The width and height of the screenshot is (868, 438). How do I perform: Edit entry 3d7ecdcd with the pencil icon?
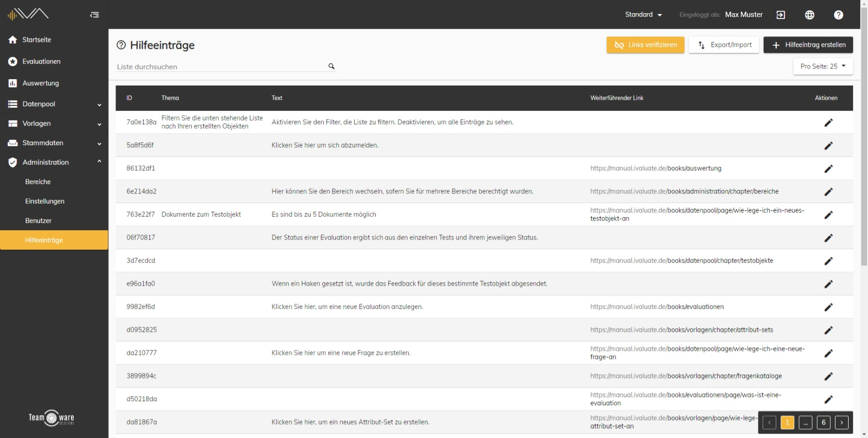click(829, 261)
